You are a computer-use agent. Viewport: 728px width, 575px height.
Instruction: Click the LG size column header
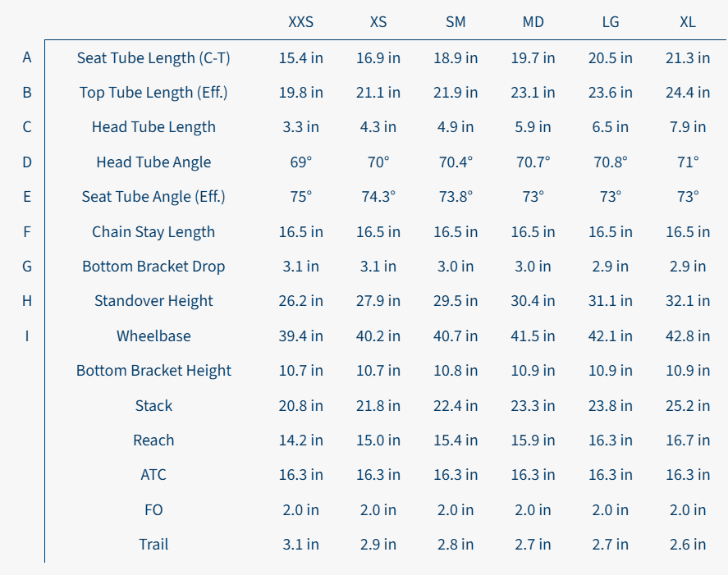(611, 22)
